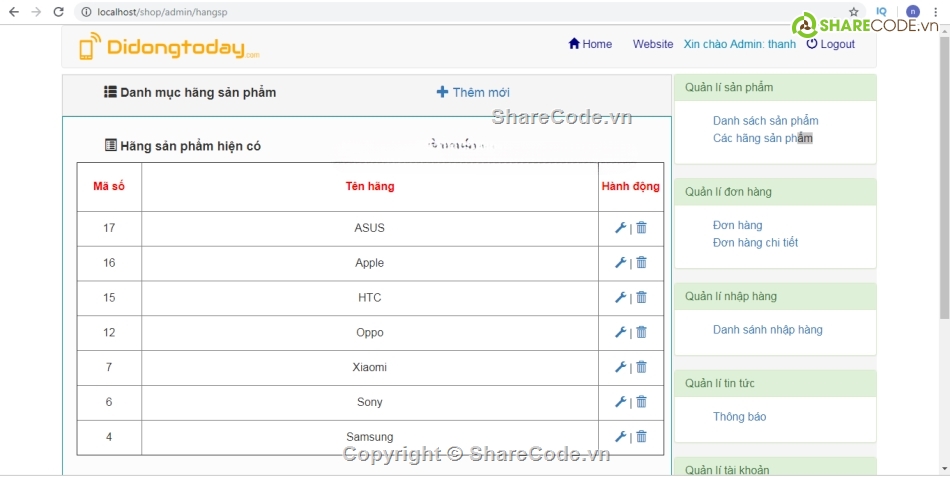Select the HTC name cell
Screen dimensions: 950x477
click(370, 298)
